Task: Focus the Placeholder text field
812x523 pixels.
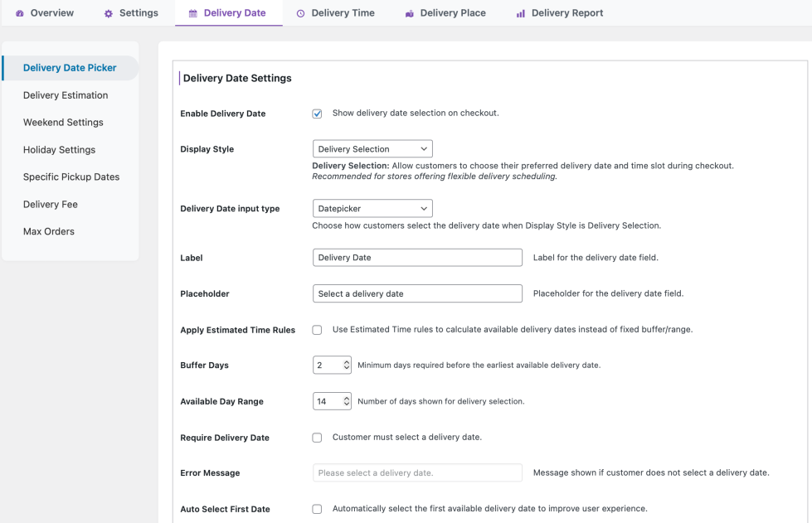Action: tap(417, 293)
